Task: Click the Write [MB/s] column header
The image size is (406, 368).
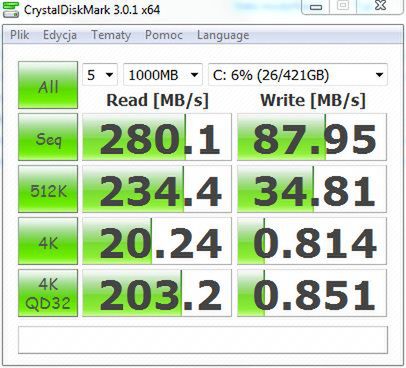Action: pyautogui.click(x=313, y=100)
